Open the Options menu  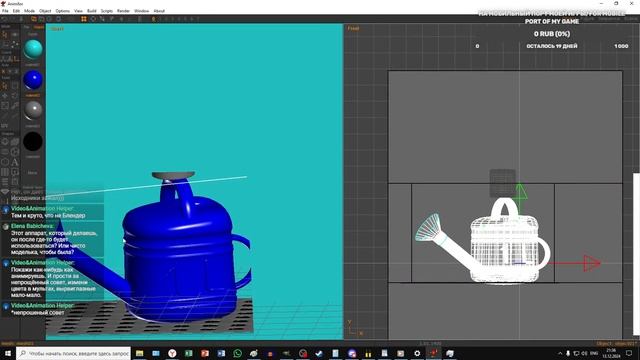pyautogui.click(x=62, y=11)
